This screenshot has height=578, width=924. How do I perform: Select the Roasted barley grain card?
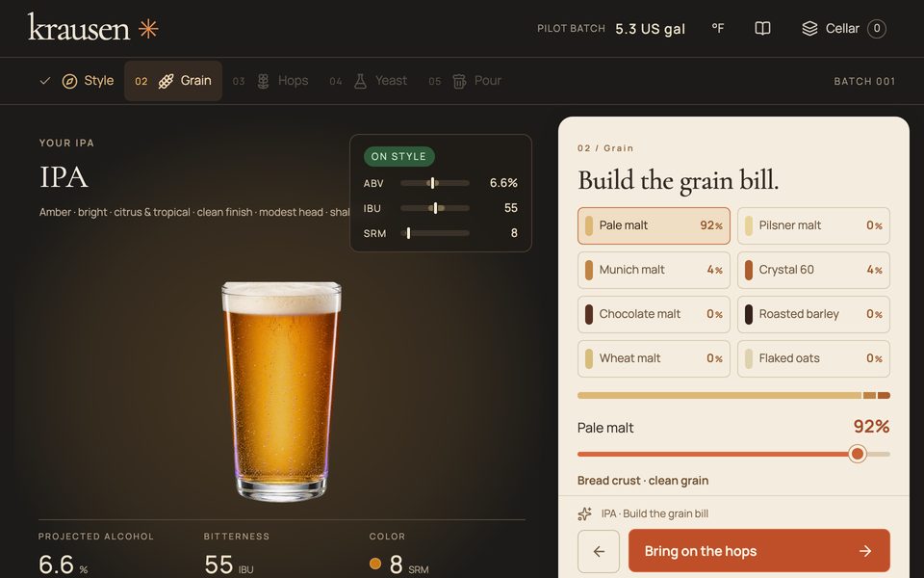pos(813,314)
